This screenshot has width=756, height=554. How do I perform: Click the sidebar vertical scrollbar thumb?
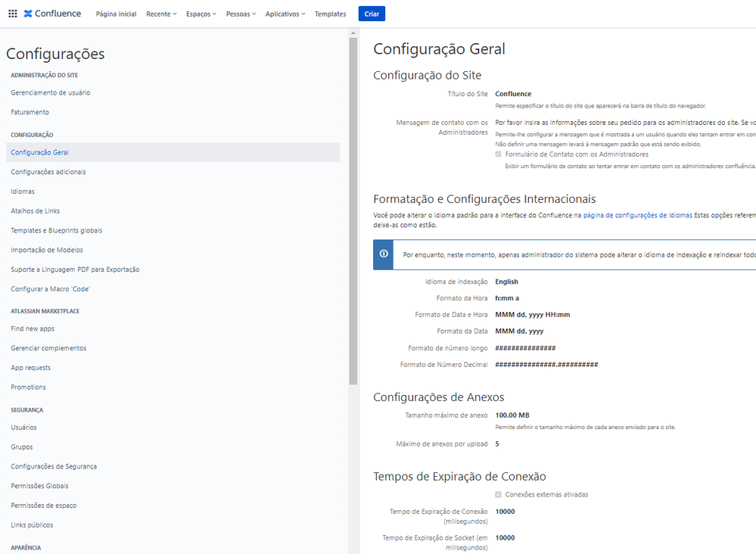click(353, 210)
